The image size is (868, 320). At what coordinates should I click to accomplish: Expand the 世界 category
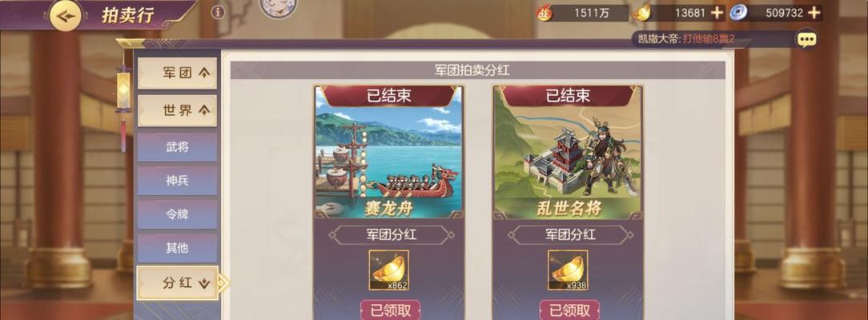coord(177,110)
